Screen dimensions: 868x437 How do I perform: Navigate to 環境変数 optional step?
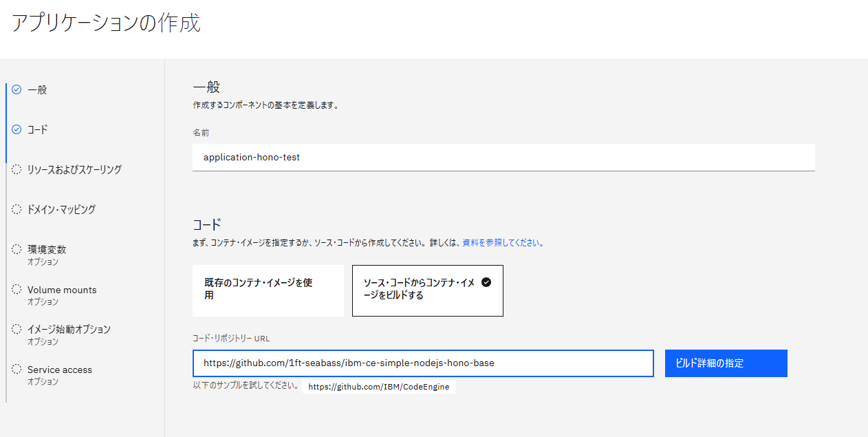coord(47,250)
